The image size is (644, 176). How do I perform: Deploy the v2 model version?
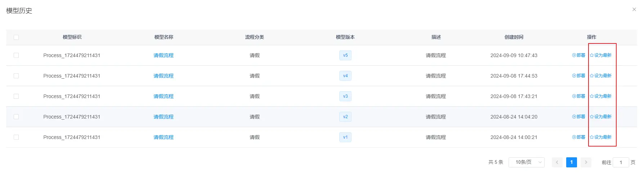pos(578,117)
